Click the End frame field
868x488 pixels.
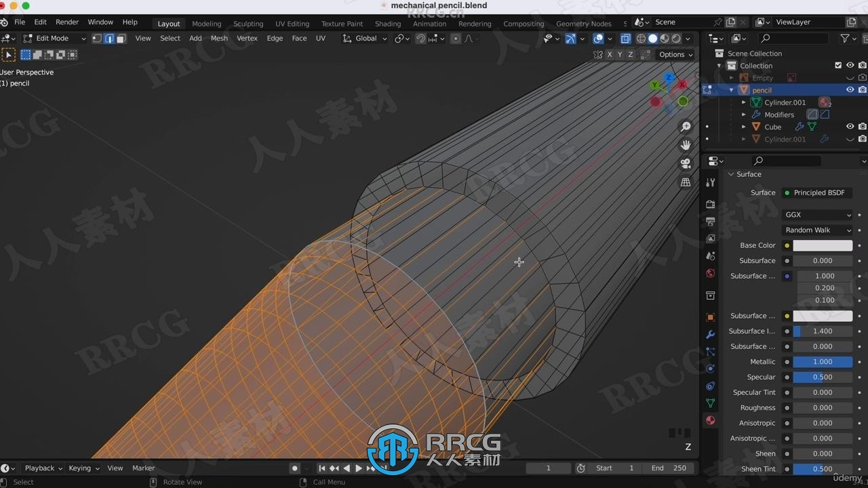point(669,468)
